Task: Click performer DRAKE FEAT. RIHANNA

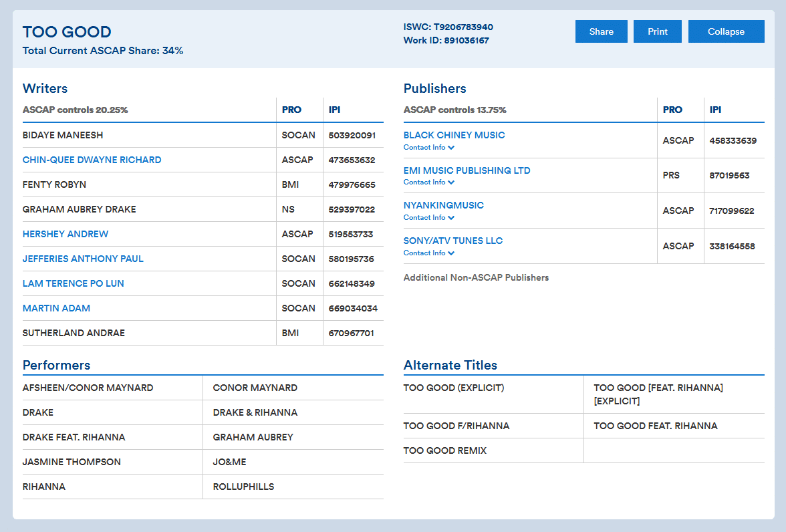Action: 74,437
